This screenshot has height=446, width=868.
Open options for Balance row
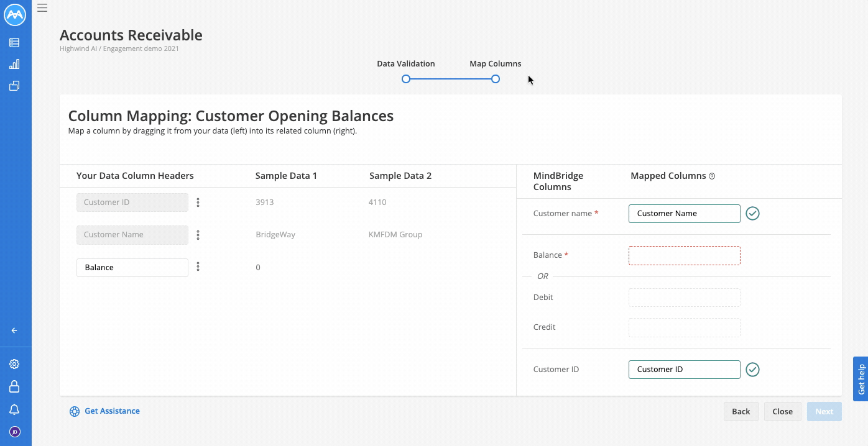(x=198, y=266)
